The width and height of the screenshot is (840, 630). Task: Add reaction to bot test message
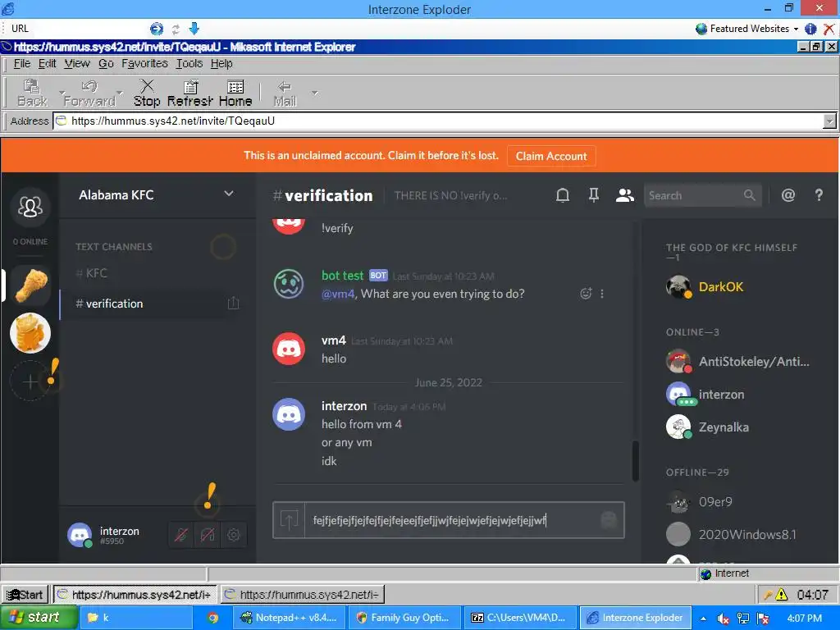click(x=586, y=294)
